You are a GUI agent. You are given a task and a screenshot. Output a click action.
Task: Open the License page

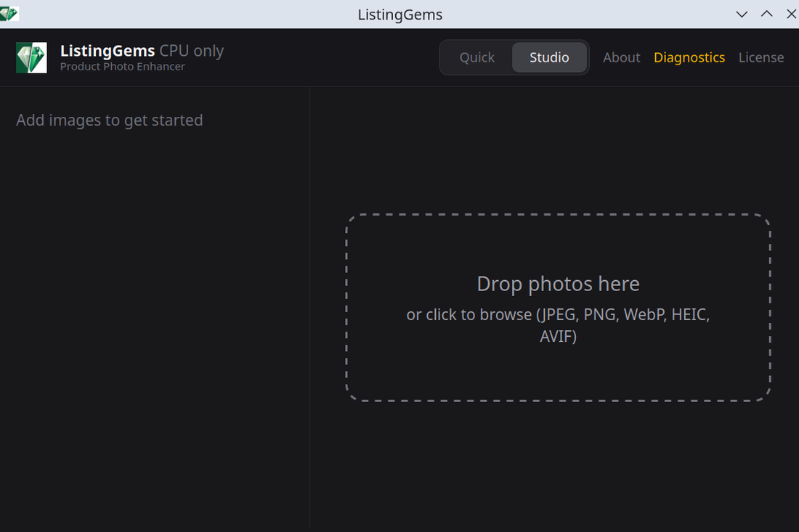[761, 57]
